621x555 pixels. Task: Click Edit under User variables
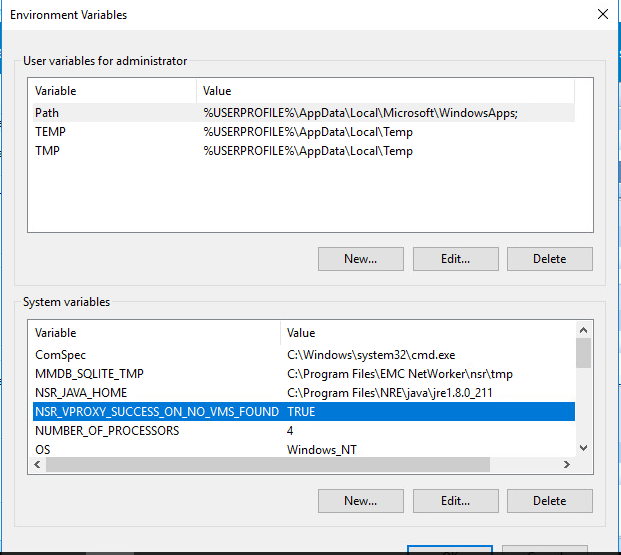[455, 259]
